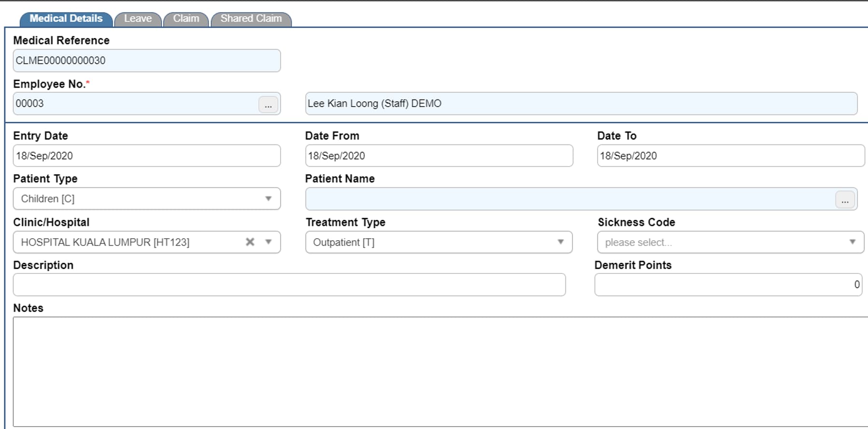Clear the Hospital Kuala Lumpur selection
The height and width of the screenshot is (429, 868).
click(x=250, y=242)
